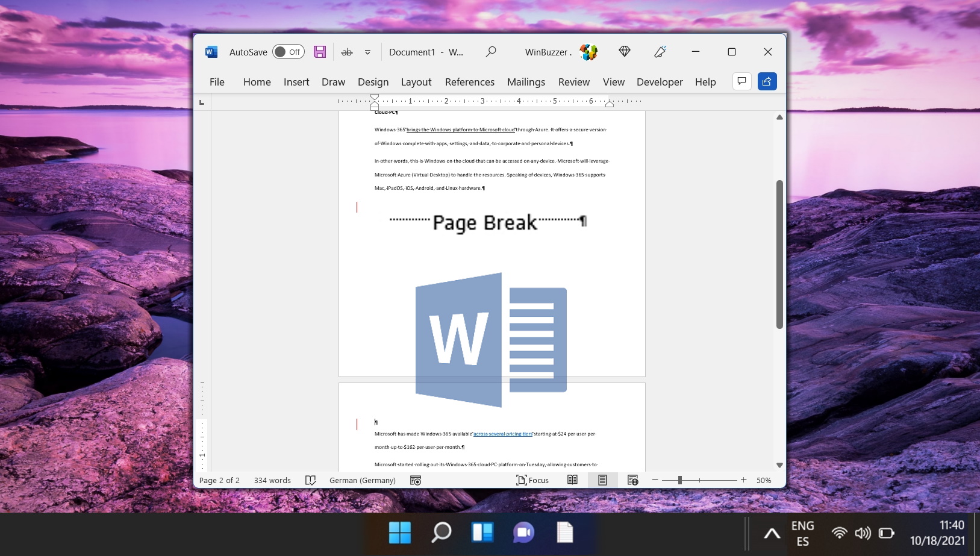Image resolution: width=980 pixels, height=556 pixels.
Task: Click the German (Germany) language button
Action: [x=362, y=480]
